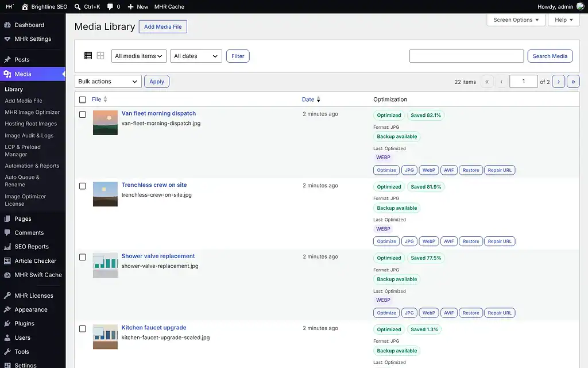588x368 pixels.
Task: Sort by Date column arrows
Action: click(318, 99)
